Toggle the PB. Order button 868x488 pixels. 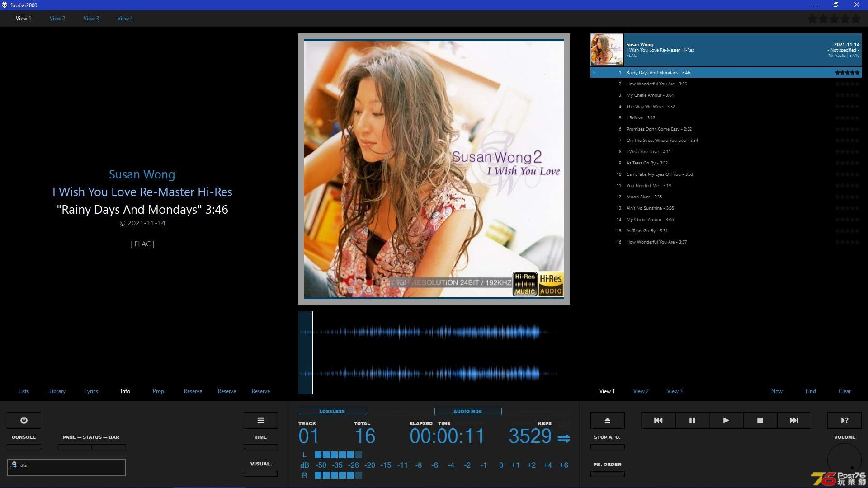point(608,474)
